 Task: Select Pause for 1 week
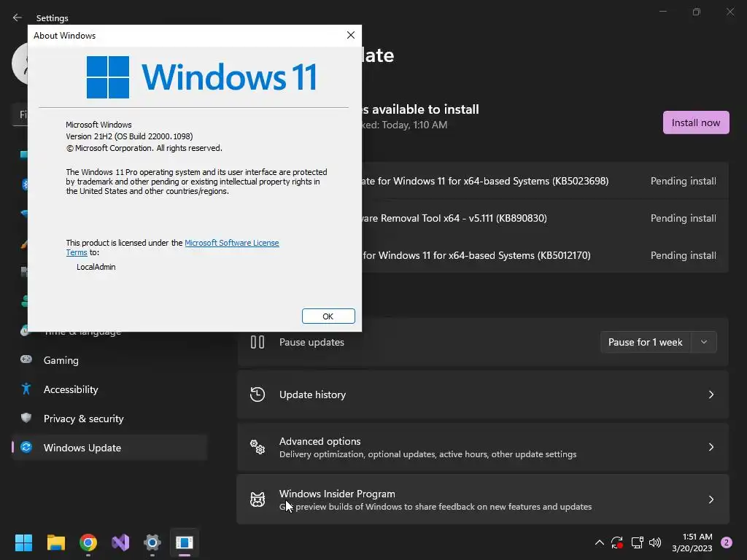click(x=646, y=342)
